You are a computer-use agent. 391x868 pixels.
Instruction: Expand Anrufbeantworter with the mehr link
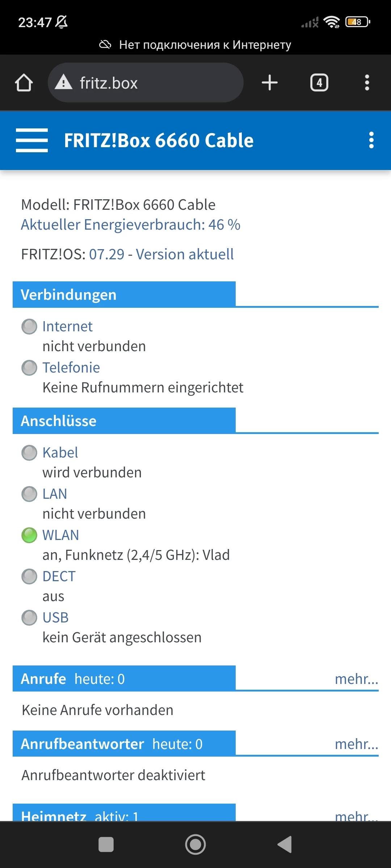tap(356, 744)
